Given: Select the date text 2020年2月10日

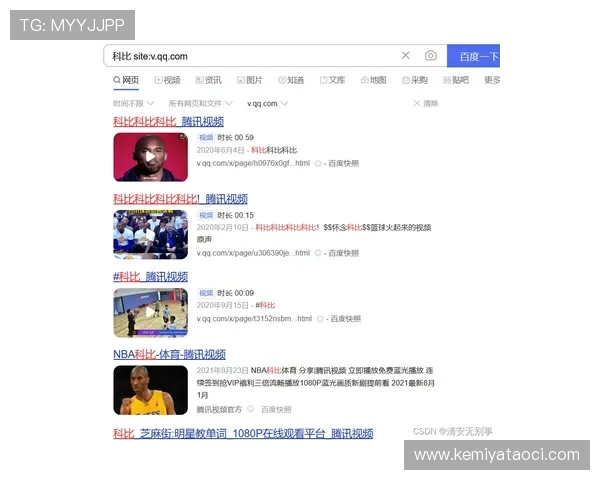Looking at the screenshot, I should tap(223, 228).
